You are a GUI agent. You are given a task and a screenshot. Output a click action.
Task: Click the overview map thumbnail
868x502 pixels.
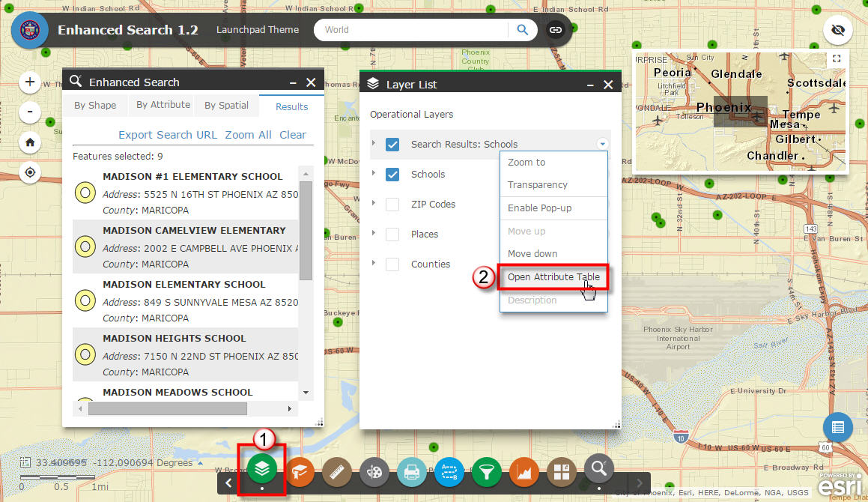pyautogui.click(x=740, y=112)
